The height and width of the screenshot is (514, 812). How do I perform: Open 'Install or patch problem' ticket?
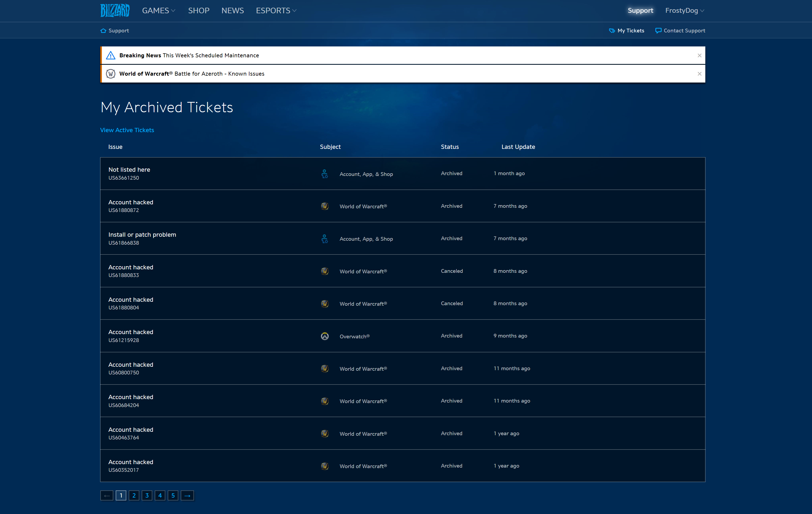[x=403, y=239]
